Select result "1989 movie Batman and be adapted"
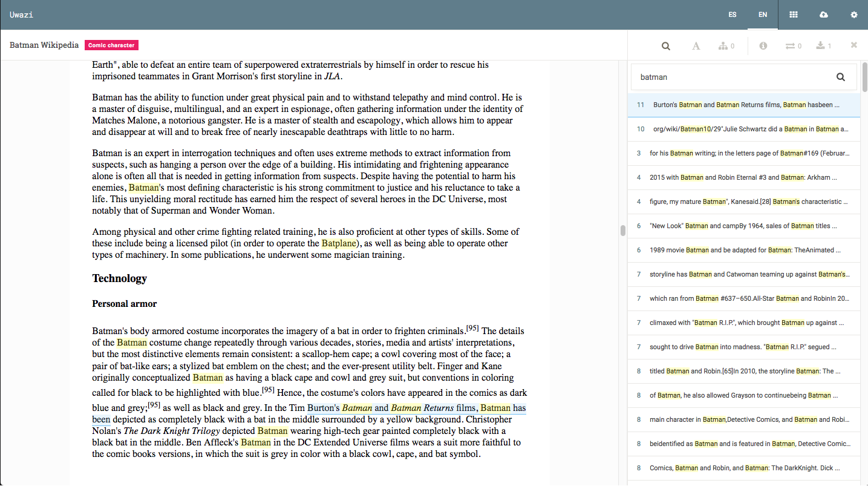The width and height of the screenshot is (868, 486). coord(744,250)
